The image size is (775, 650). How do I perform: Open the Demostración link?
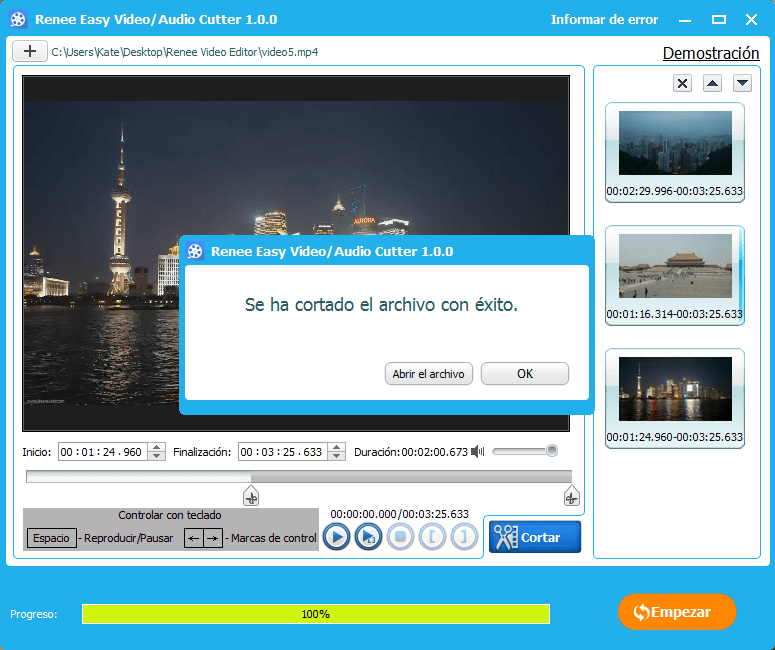click(x=711, y=53)
